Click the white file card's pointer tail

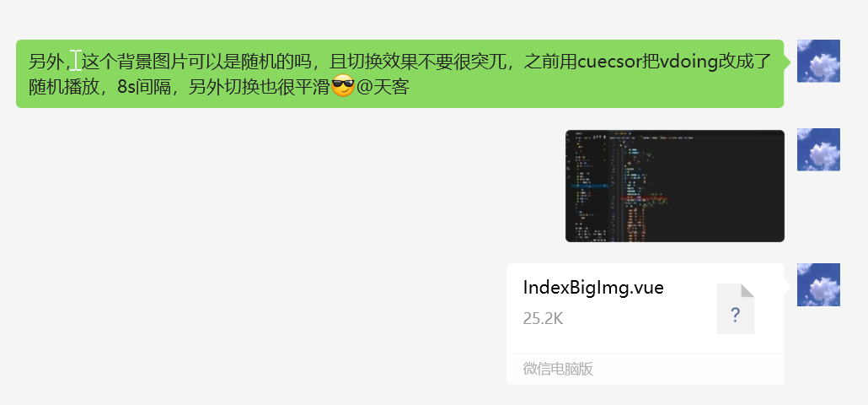pos(787,285)
